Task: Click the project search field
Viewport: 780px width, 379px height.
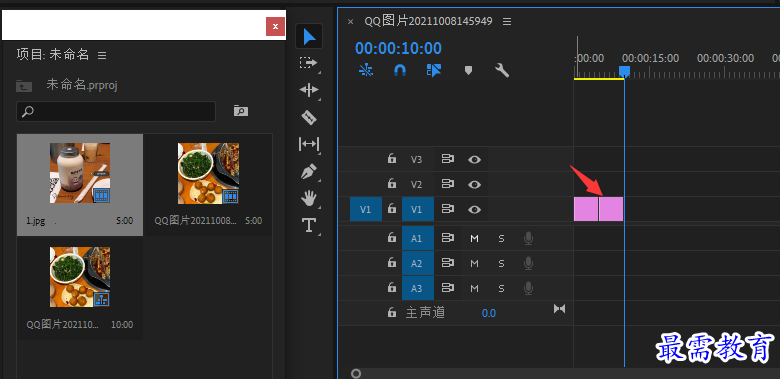Action: pyautogui.click(x=116, y=111)
